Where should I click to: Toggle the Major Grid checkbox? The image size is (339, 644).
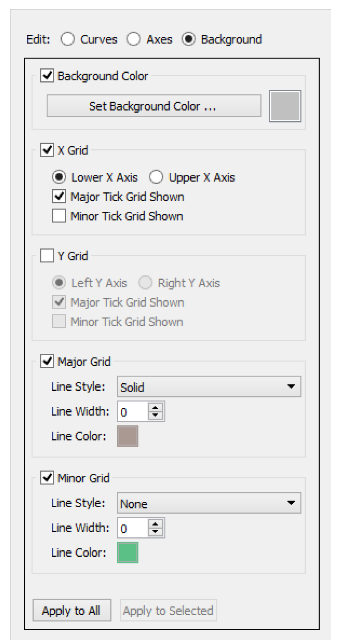[47, 361]
